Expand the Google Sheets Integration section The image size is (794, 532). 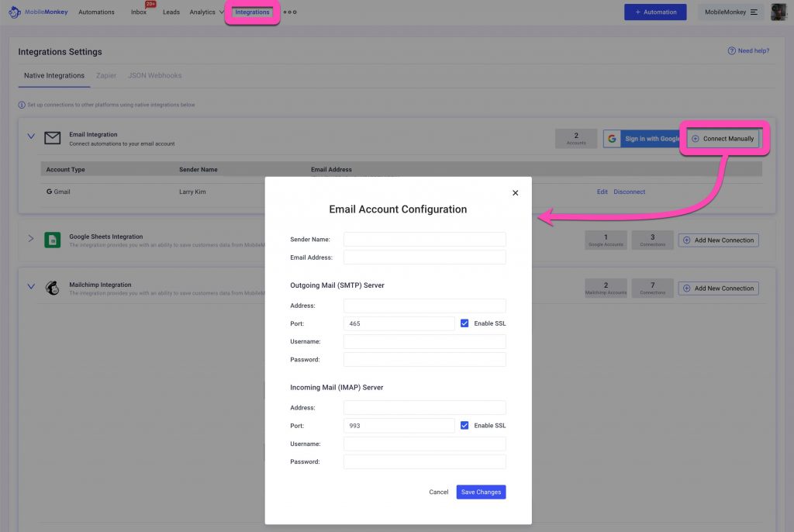point(31,239)
